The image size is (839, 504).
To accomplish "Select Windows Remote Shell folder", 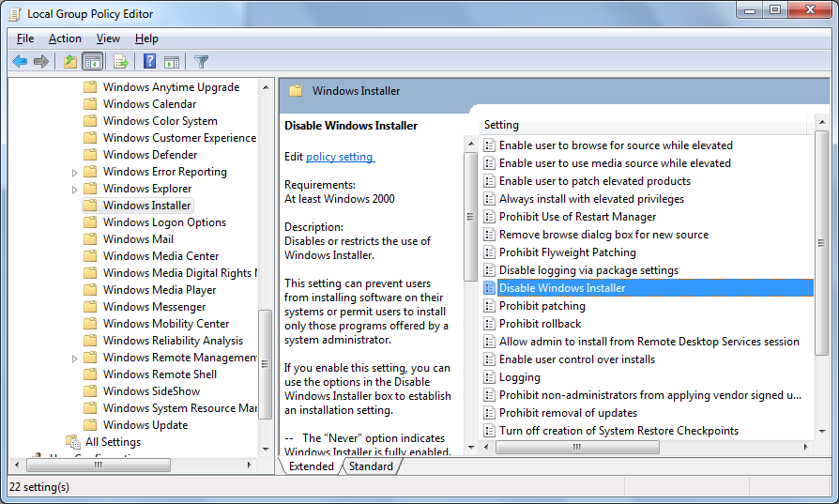I will point(160,374).
